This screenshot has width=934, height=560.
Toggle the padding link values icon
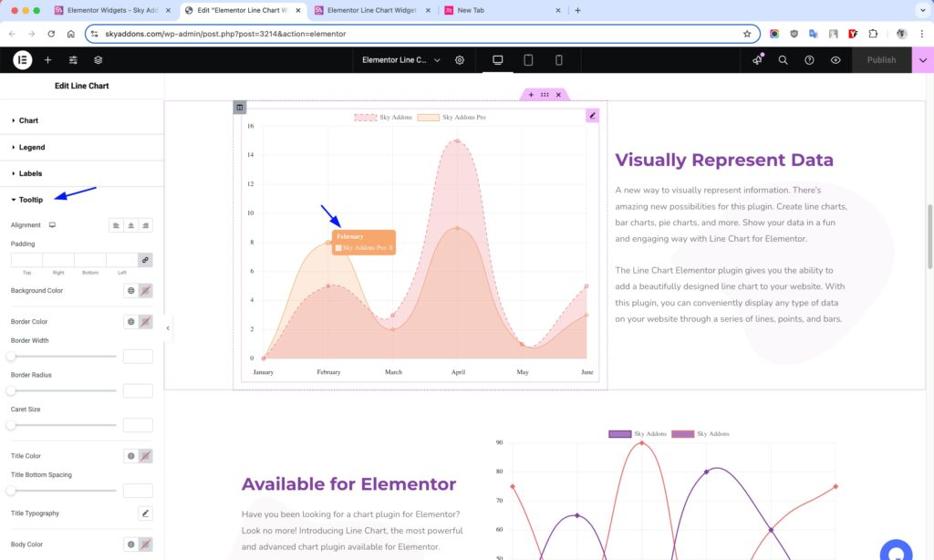145,260
